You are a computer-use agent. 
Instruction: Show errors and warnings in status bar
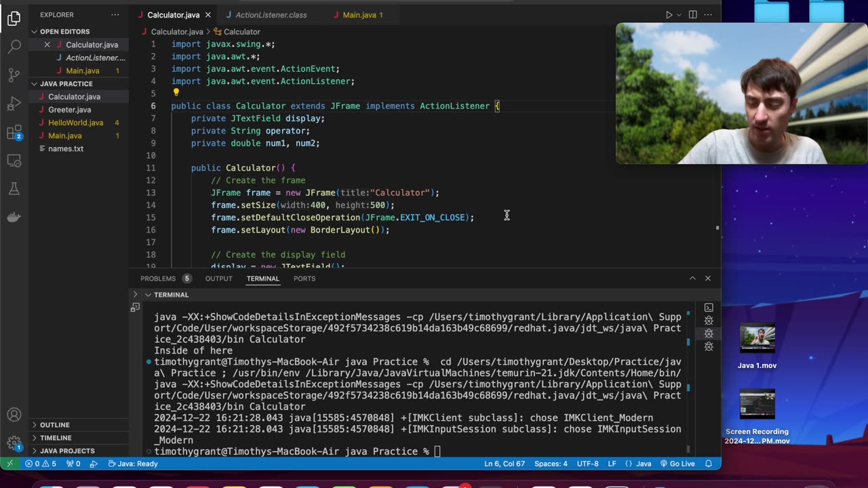pyautogui.click(x=41, y=464)
